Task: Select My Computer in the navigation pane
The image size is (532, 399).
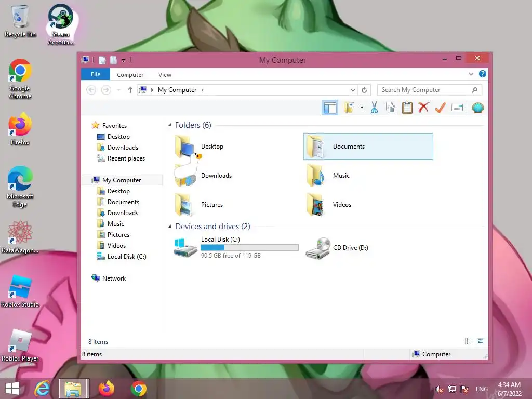Action: (122, 180)
